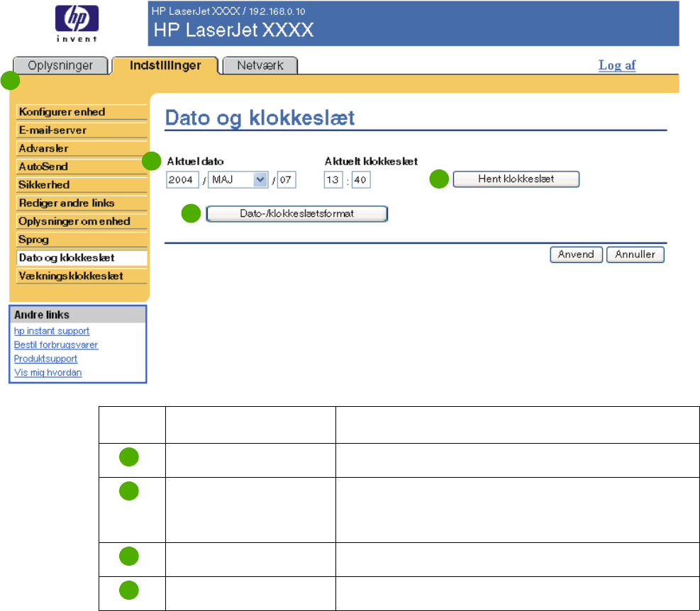Select the Indstillinger tab
Screen dimensions: 700x611
165,66
